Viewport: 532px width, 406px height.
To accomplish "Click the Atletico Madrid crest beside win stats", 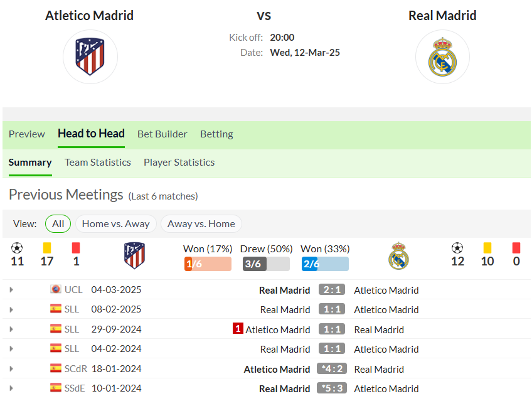I will 134,255.
